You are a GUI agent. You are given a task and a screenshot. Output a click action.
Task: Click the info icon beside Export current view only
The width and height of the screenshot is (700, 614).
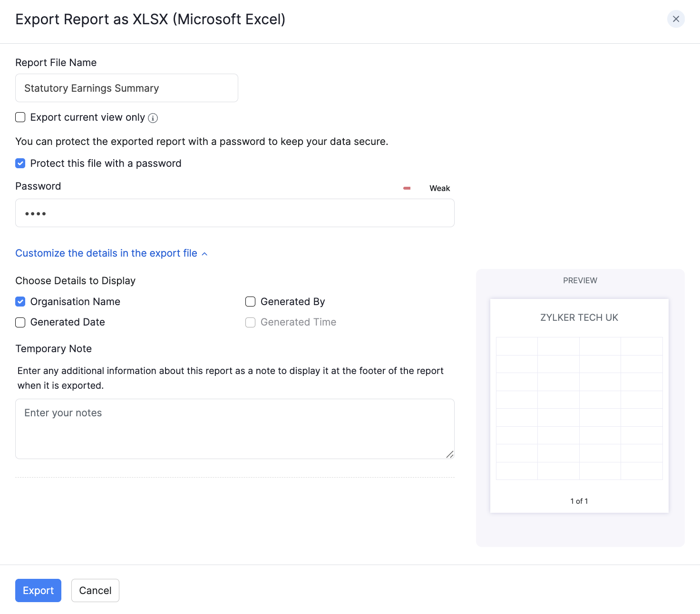(153, 118)
